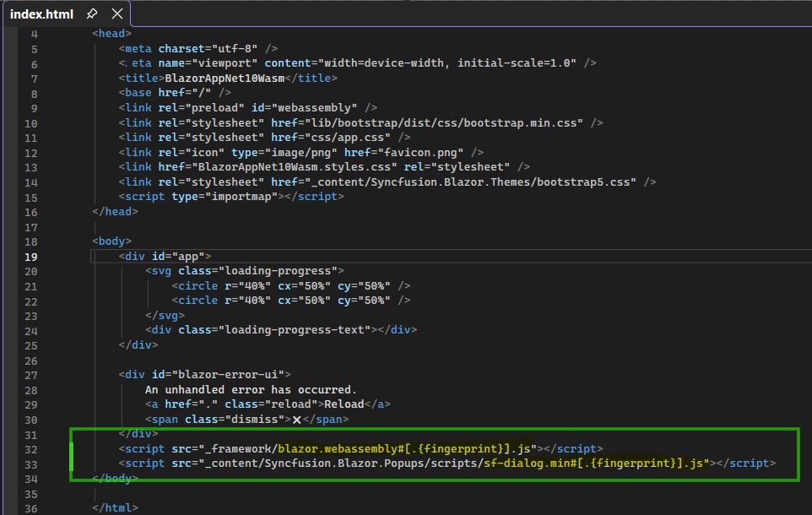This screenshot has height=515, width=812.
Task: Click line number 19 in the gutter
Action: (x=31, y=256)
